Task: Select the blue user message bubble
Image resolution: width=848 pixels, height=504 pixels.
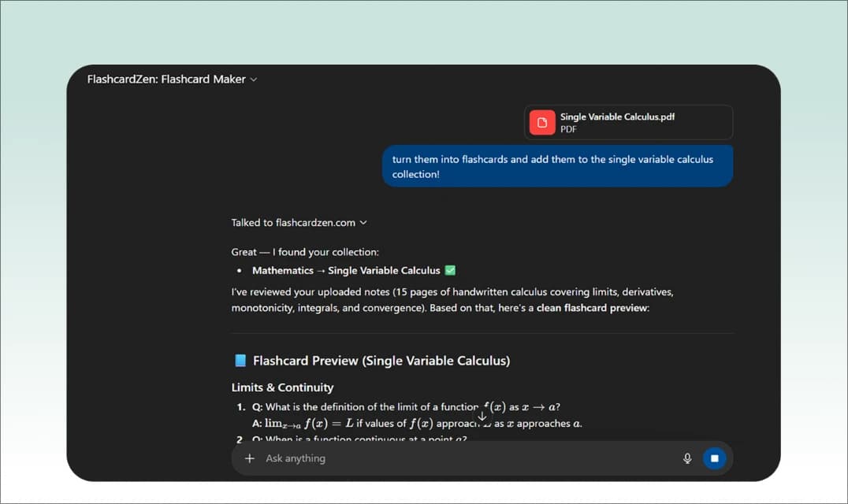Action: pos(557,165)
